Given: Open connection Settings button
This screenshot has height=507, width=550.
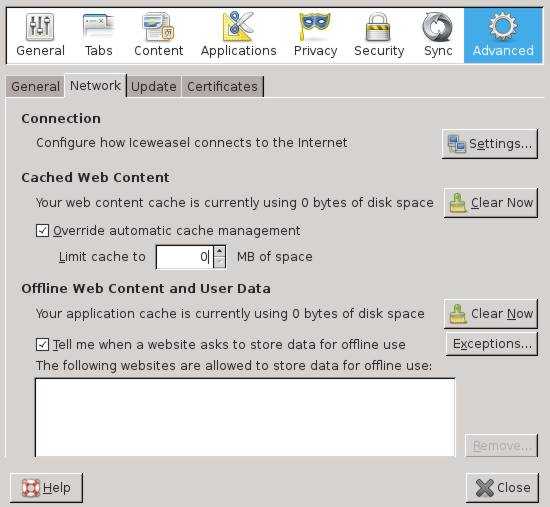Looking at the screenshot, I should [x=490, y=144].
